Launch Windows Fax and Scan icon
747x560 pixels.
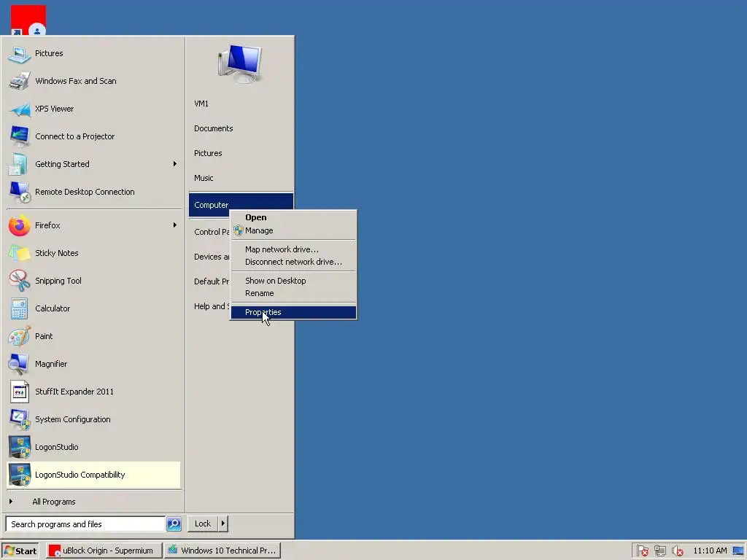[x=19, y=81]
